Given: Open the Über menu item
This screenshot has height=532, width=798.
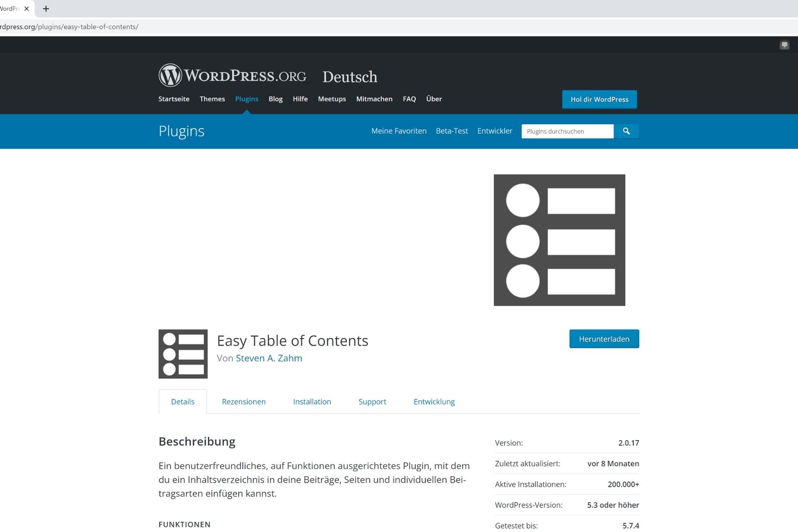Looking at the screenshot, I should point(434,99).
